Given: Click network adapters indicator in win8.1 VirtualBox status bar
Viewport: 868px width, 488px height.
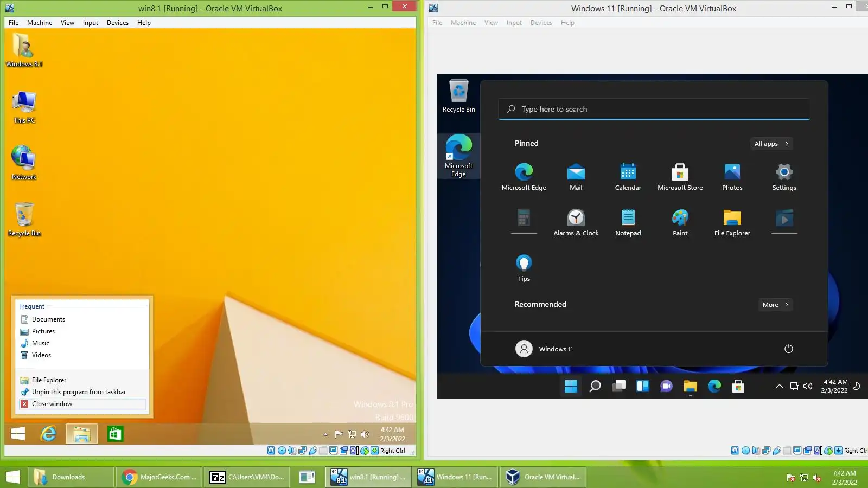Looking at the screenshot, I should point(302,451).
